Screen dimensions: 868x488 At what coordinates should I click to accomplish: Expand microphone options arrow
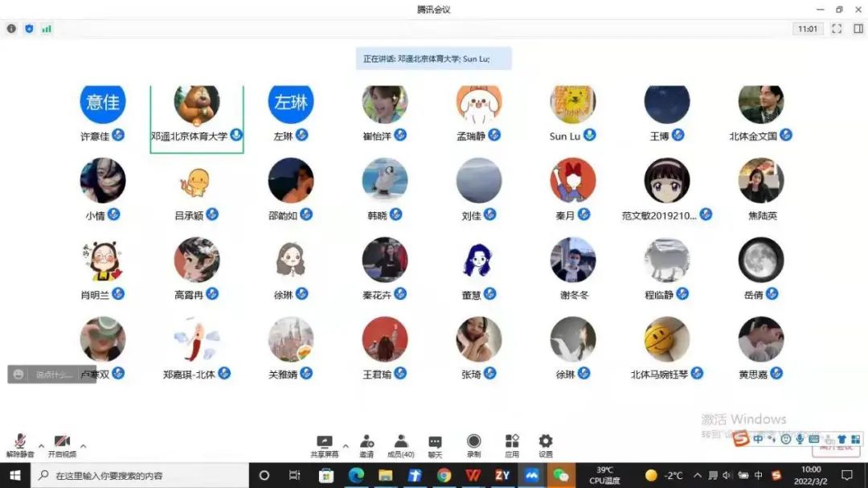click(x=41, y=446)
